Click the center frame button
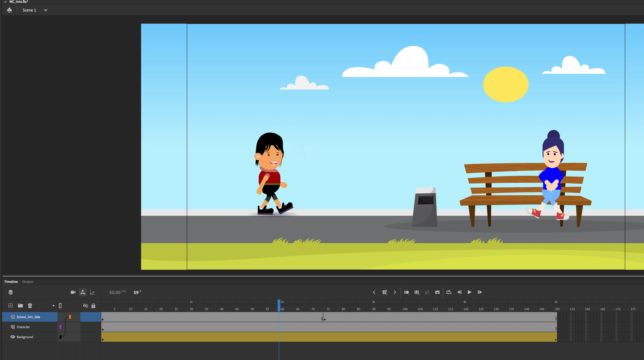The height and width of the screenshot is (360, 644). [x=437, y=292]
